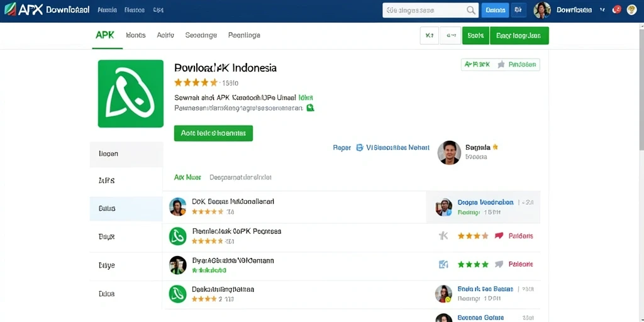Image resolution: width=644 pixels, height=322 pixels.
Task: Click avatar of 'ByarAGtiaiaea' list row
Action: pyautogui.click(x=178, y=265)
